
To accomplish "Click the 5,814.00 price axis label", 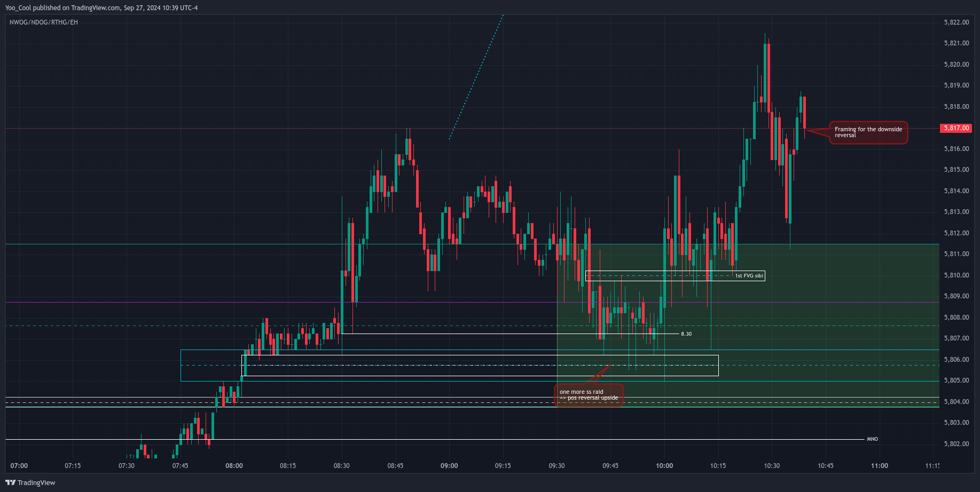I will (957, 191).
